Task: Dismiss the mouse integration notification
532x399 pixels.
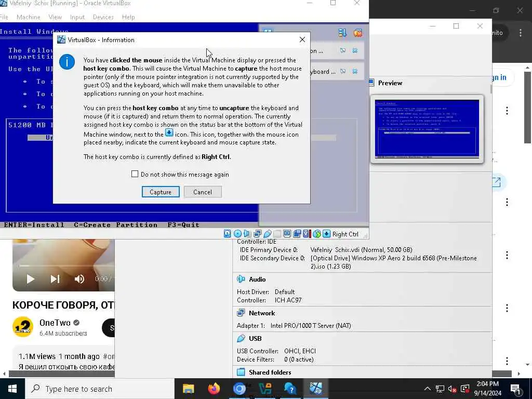Action: click(x=355, y=50)
